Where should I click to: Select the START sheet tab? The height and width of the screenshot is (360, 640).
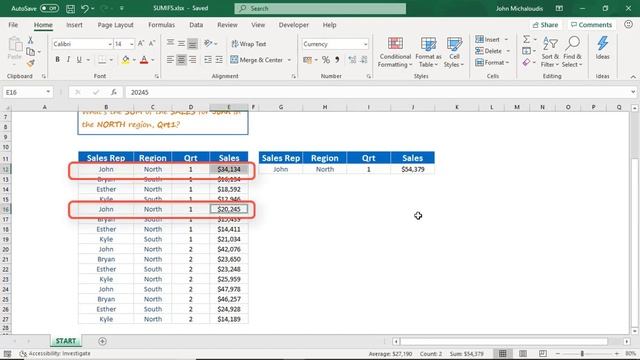click(65, 341)
